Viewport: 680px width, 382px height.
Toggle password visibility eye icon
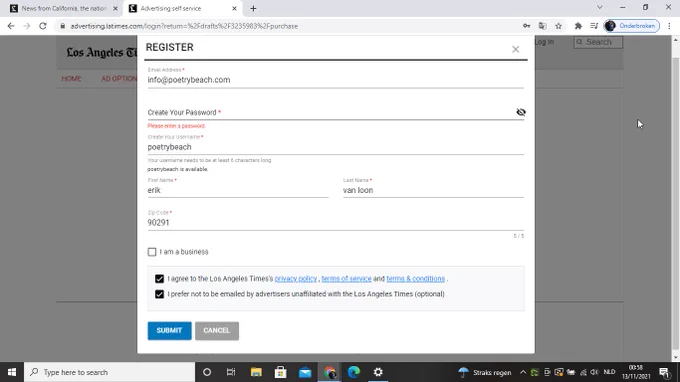click(521, 112)
